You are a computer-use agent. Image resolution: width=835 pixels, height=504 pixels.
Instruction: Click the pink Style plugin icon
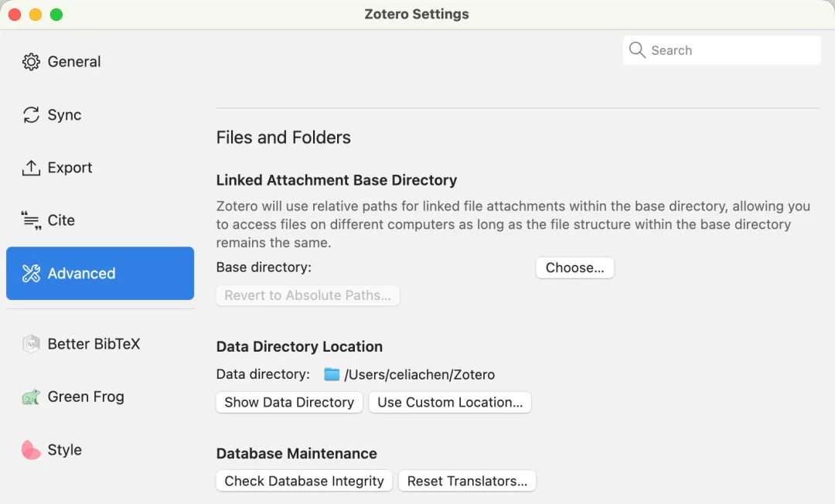[31, 450]
